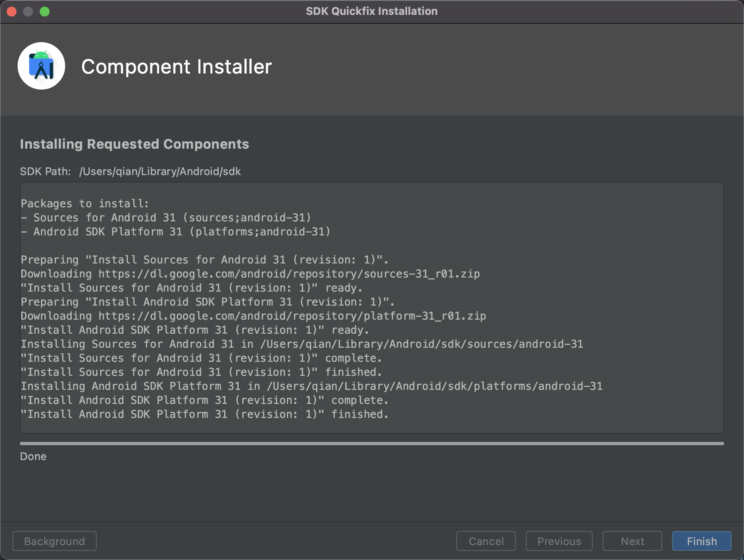This screenshot has height=560, width=744.
Task: Click 'Android SDK Platform 31 (platforms;android-31)' line
Action: tap(176, 232)
